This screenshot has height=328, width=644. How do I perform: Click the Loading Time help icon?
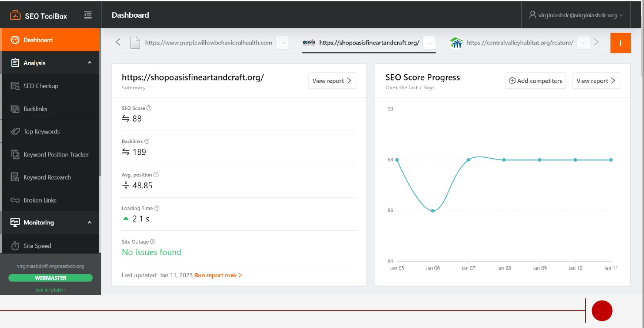(157, 208)
